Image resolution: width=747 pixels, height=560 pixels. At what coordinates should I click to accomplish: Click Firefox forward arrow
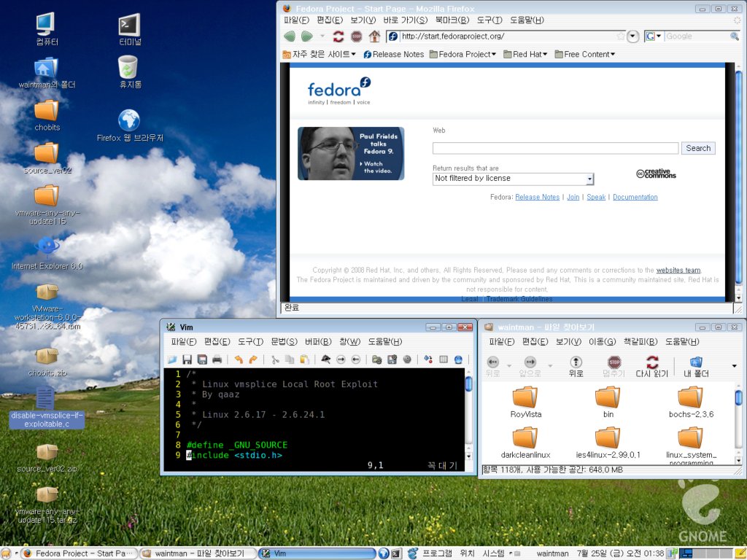click(x=307, y=36)
